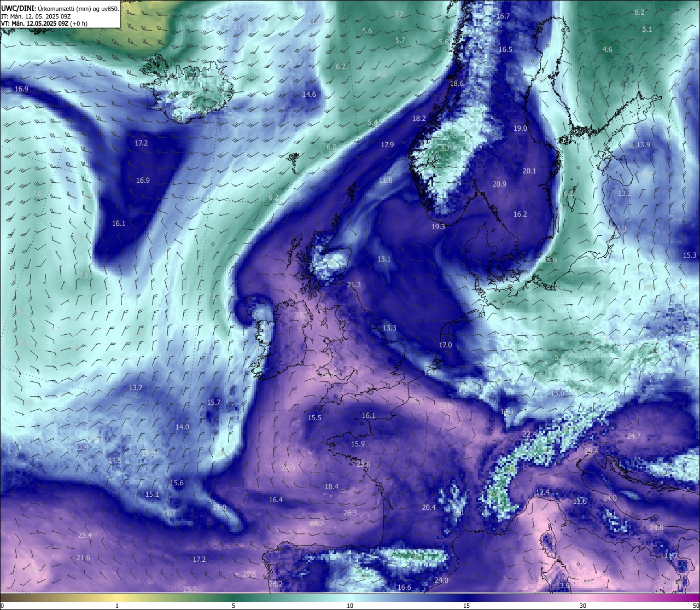This screenshot has height=610, width=700.
Task: Click the map value 11.8
Action: tap(386, 180)
